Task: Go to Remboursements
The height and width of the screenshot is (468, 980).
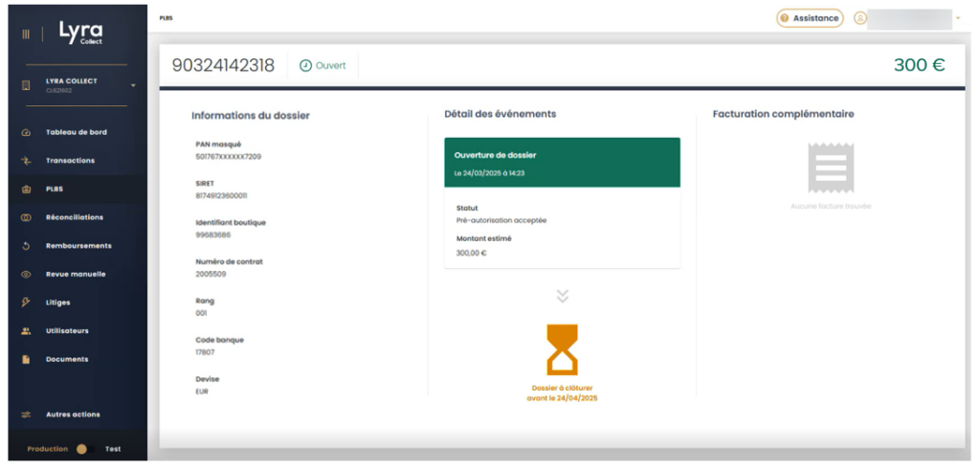Action: (x=77, y=246)
